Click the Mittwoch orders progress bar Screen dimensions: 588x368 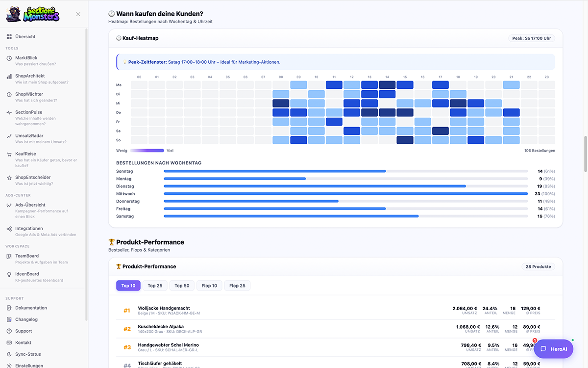[x=346, y=194]
